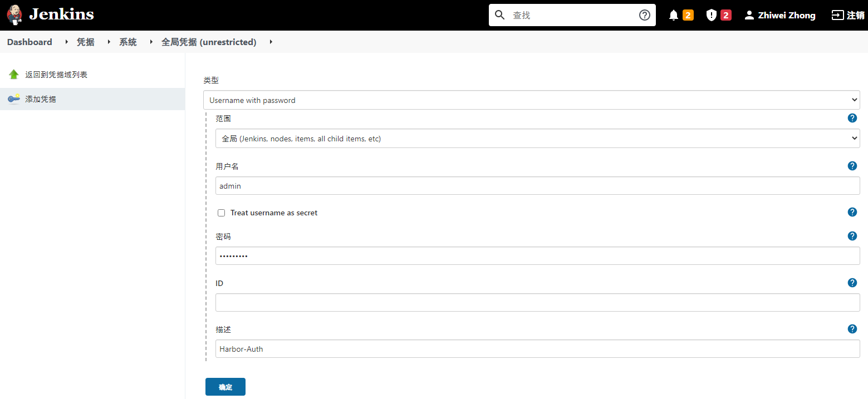Viewport: 868px width, 399px height.
Task: Open security warnings shield icon
Action: point(711,15)
